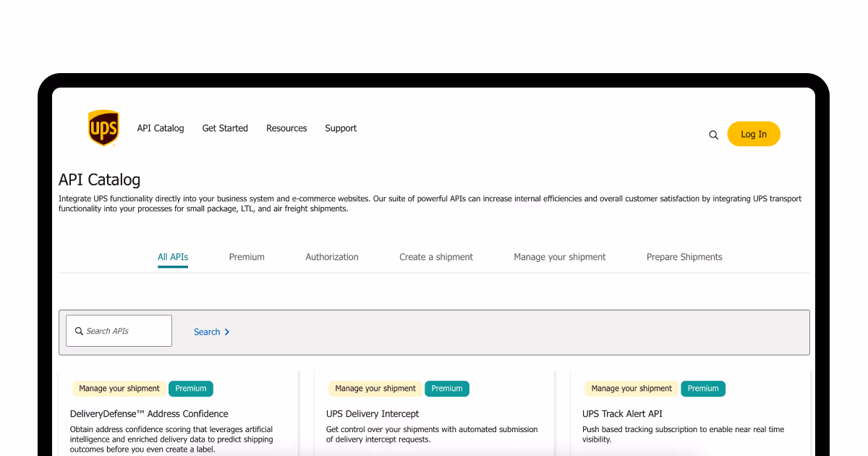The width and height of the screenshot is (868, 456).
Task: Click Manage your shipment tag on Track Alert card
Action: [631, 389]
